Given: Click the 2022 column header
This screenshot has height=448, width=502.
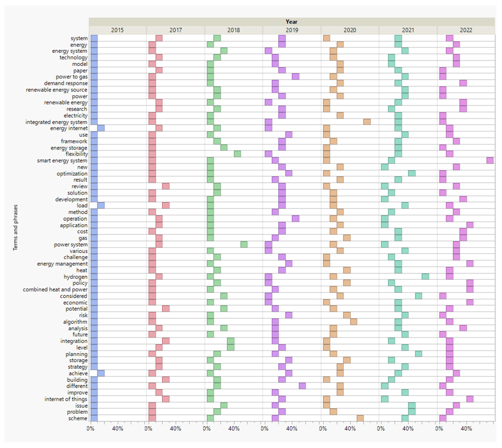Looking at the screenshot, I should pyautogui.click(x=466, y=30).
